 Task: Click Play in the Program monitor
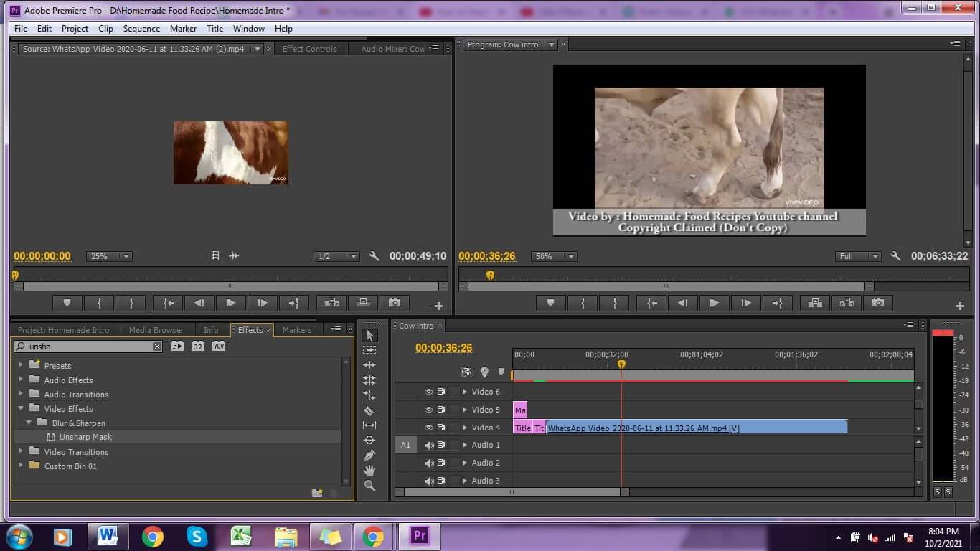coord(715,303)
